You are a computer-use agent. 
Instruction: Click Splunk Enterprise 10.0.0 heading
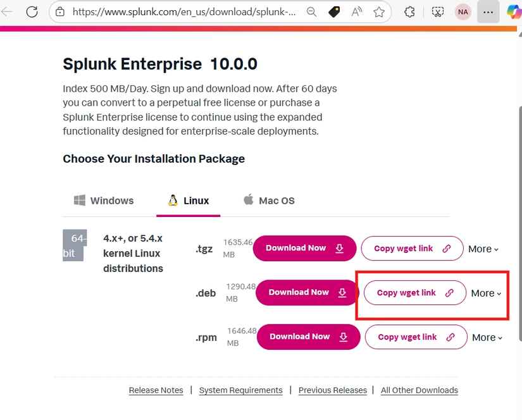click(x=160, y=64)
